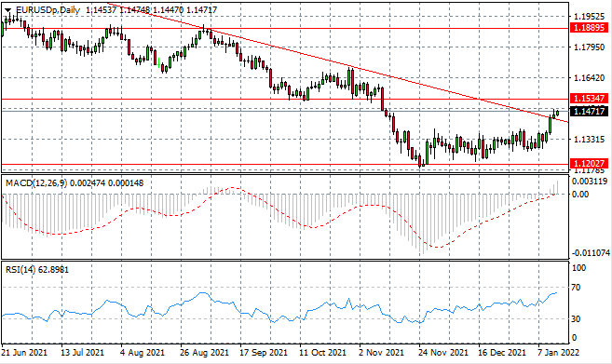
Task: Click the 13 Jul 2021 date label
Action: (x=83, y=352)
